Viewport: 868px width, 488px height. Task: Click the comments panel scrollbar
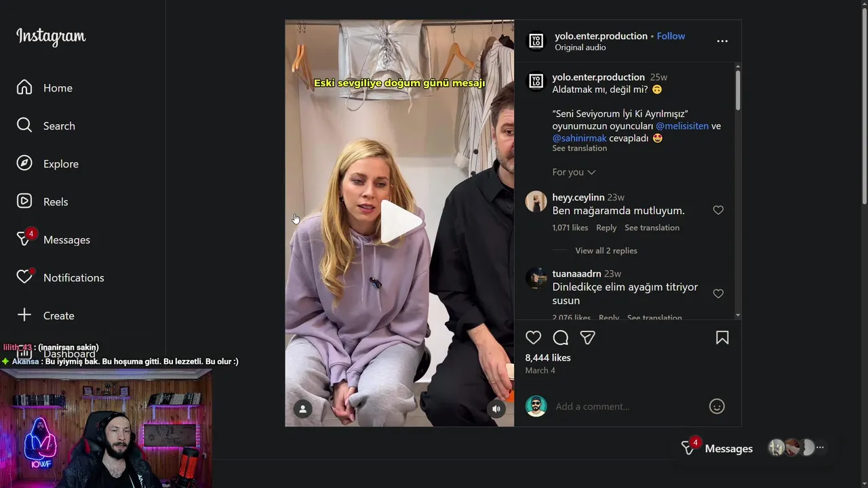coord(738,89)
